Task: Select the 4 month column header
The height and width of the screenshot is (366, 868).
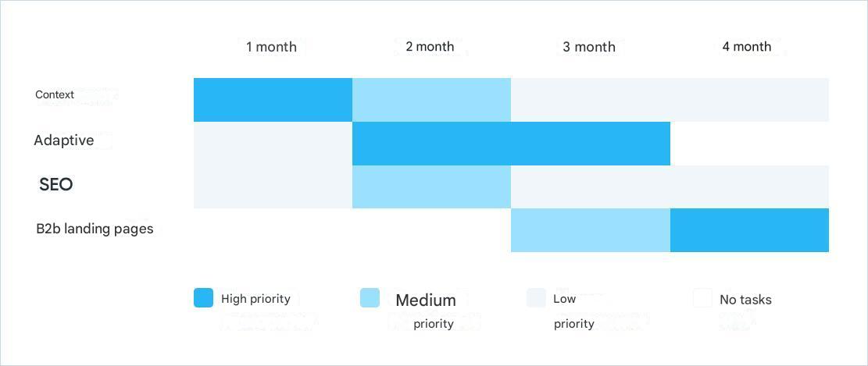Action: (747, 47)
